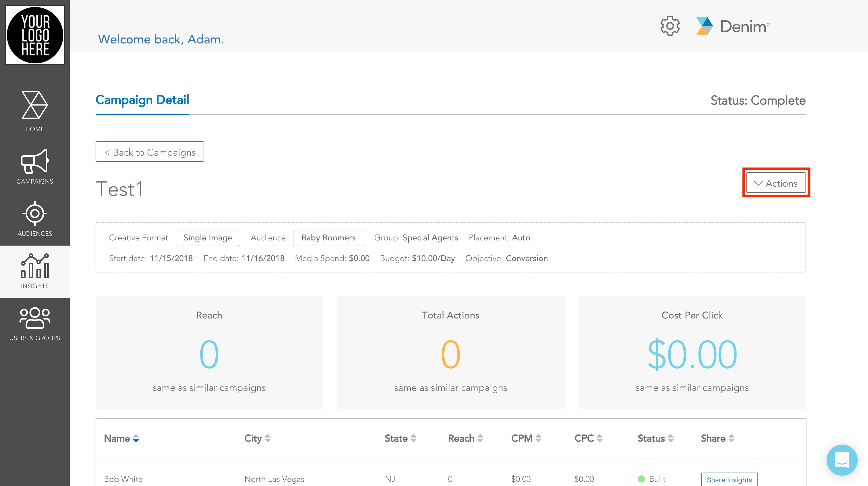Select the Campaign Detail tab
The image size is (868, 486).
pos(142,100)
